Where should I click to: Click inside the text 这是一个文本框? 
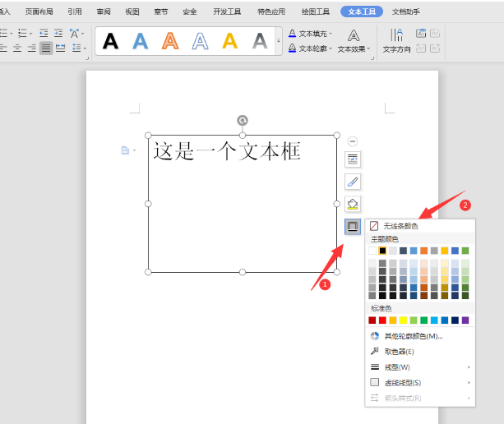click(227, 151)
